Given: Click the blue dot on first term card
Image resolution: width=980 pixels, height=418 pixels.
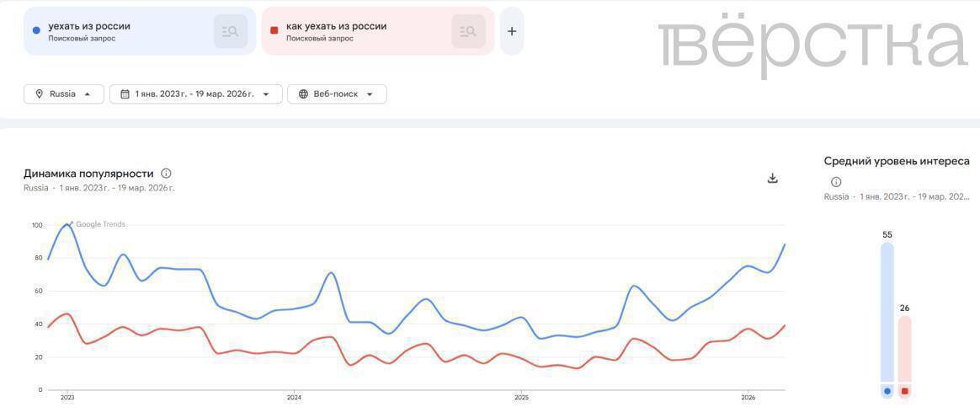Looking at the screenshot, I should (x=35, y=31).
